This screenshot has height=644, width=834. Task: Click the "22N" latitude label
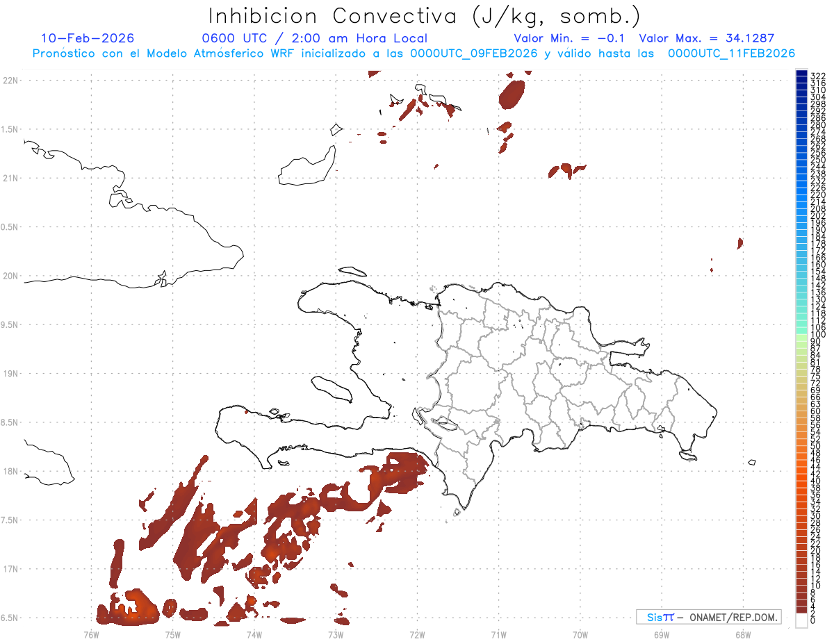click(x=10, y=80)
